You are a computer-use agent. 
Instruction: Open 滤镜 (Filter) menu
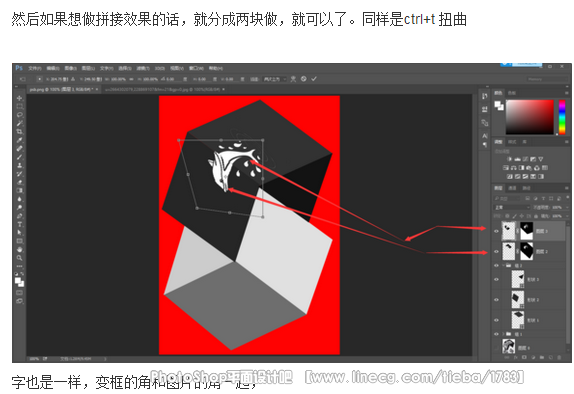tap(143, 68)
